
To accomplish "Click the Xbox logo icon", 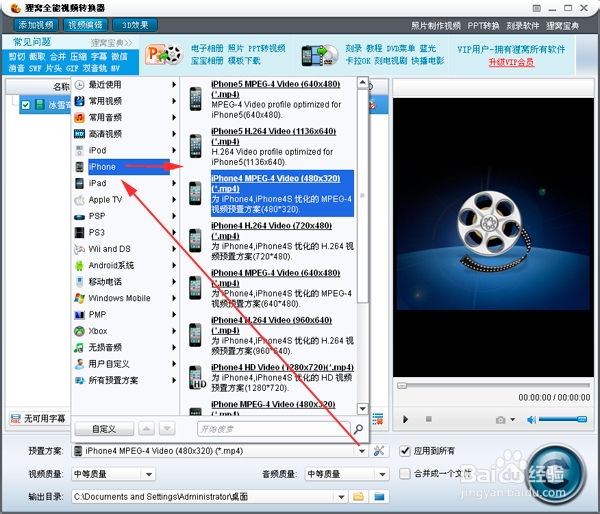I will click(x=79, y=331).
